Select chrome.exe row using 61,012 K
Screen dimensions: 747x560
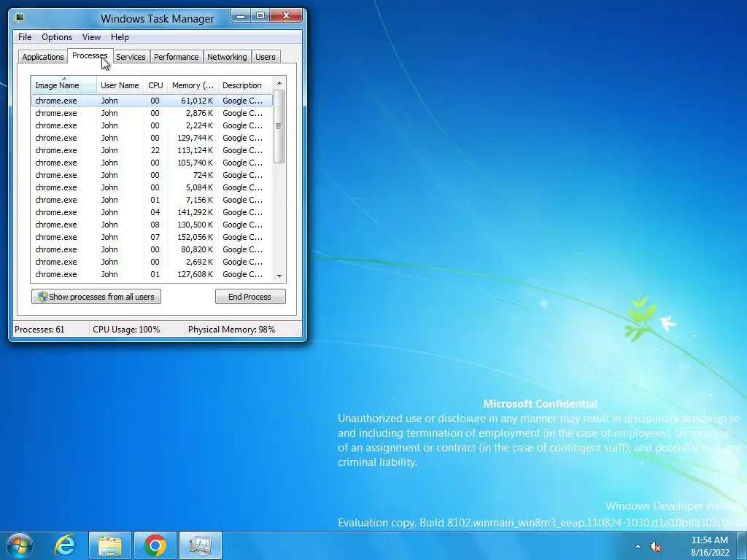point(152,101)
